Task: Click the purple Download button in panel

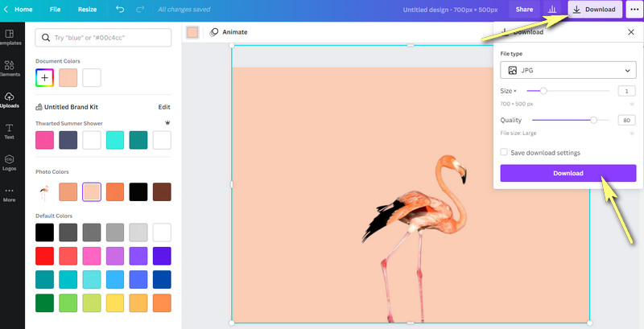Action: (x=568, y=173)
